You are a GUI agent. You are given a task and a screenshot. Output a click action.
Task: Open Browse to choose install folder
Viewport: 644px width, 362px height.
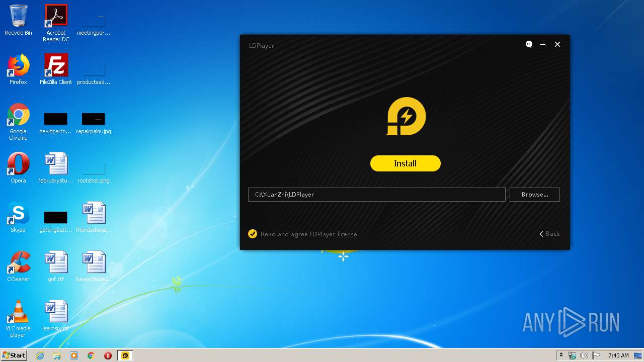(x=534, y=195)
